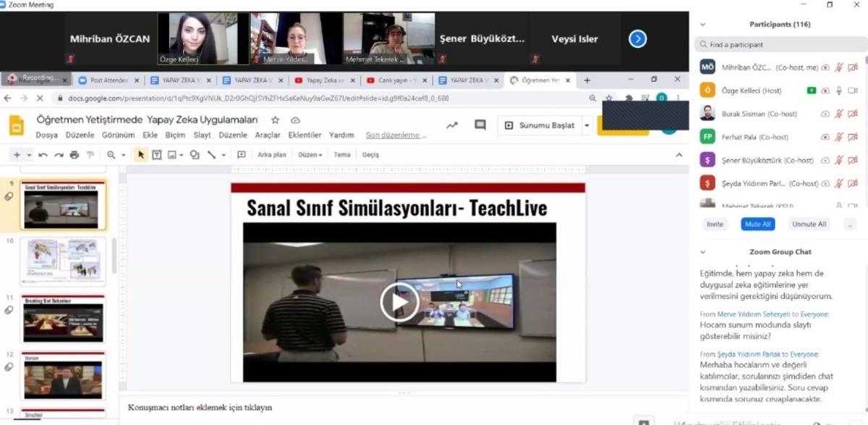Unmute Özge Kelleci's microphone icon
Viewport: 868px width, 425px height.
(839, 91)
